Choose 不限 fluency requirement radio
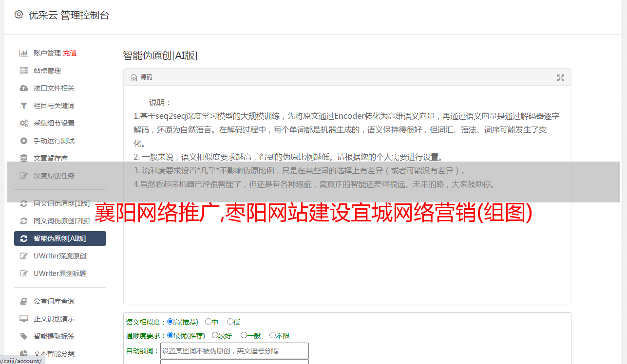This screenshot has width=627, height=364. pos(272,335)
